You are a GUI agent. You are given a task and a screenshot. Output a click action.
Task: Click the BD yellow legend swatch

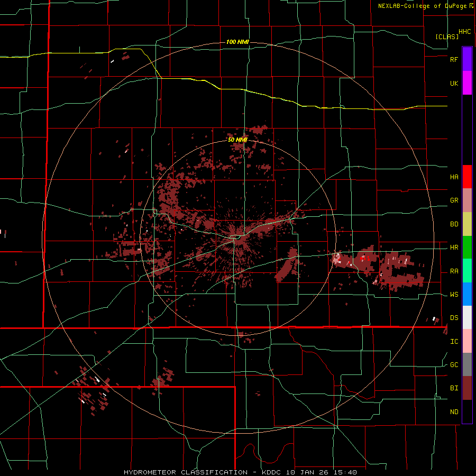pyautogui.click(x=467, y=224)
